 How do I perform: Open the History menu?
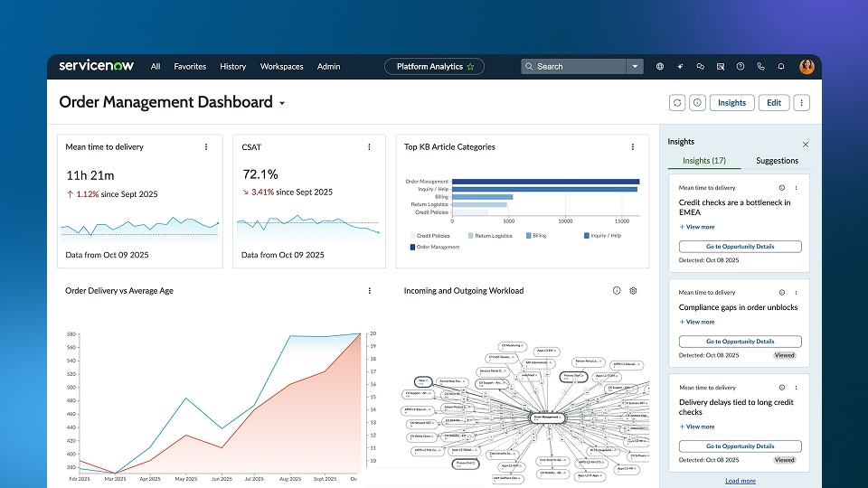click(233, 66)
